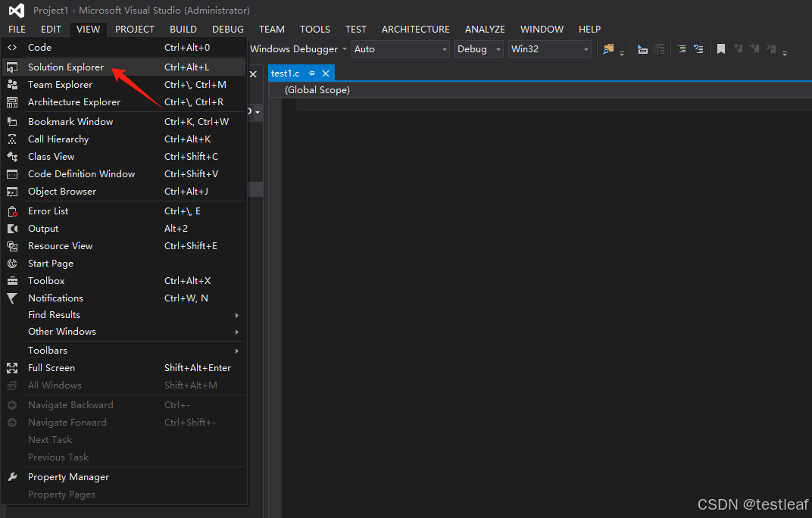Choose Output menu entry
812x518 pixels.
(x=123, y=229)
